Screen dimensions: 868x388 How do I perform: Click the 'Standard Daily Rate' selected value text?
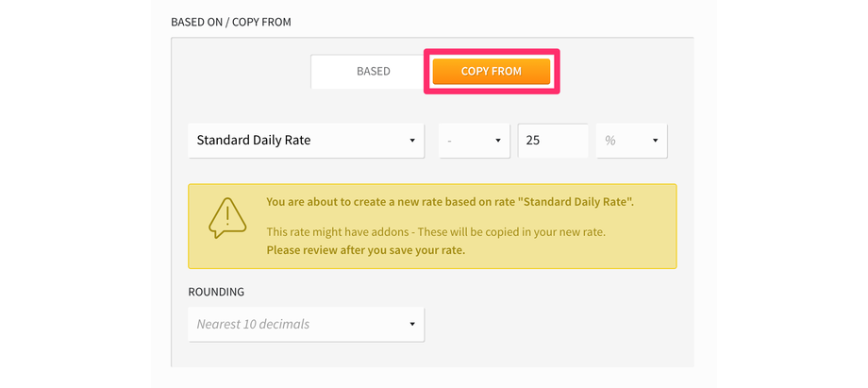(x=254, y=141)
